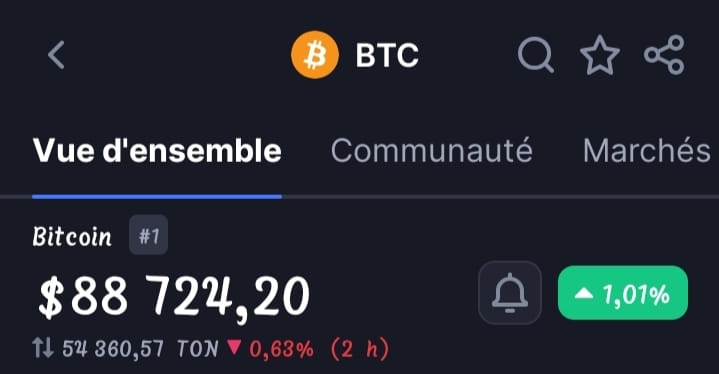Tap the $88 724,20 price value
This screenshot has height=374, width=719.
[x=174, y=297]
